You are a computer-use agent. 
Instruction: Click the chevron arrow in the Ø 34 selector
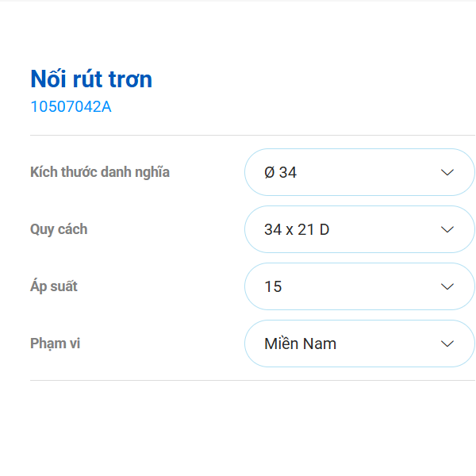(x=447, y=172)
